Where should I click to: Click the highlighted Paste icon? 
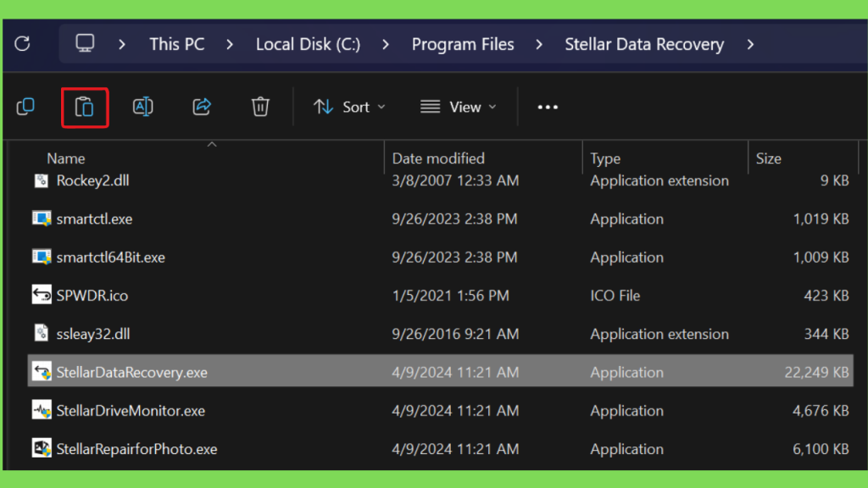(x=84, y=107)
